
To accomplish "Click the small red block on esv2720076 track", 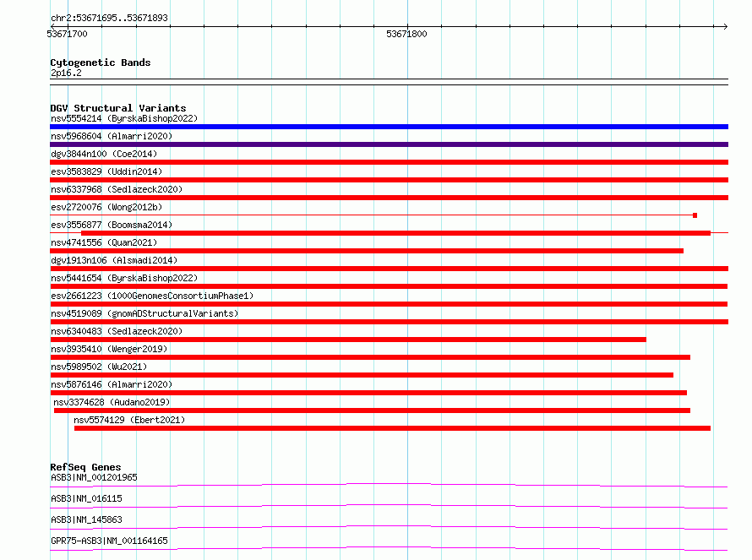I will click(x=695, y=215).
